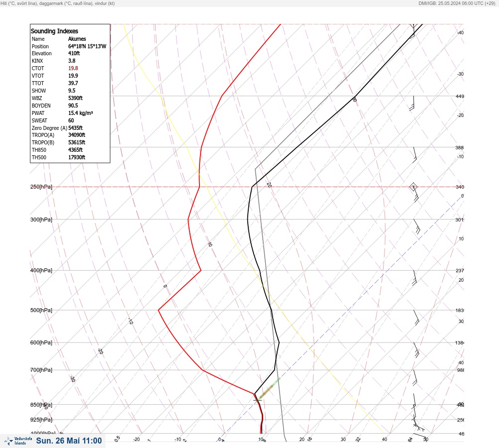The width and height of the screenshot is (499, 448).
Task: Click the TH500 value '17930ft'
Action: click(77, 157)
